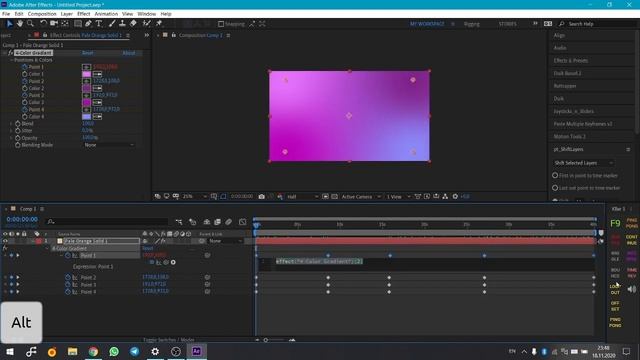The width and height of the screenshot is (640, 360).
Task: Select the Eraser tool
Action: 133,24
